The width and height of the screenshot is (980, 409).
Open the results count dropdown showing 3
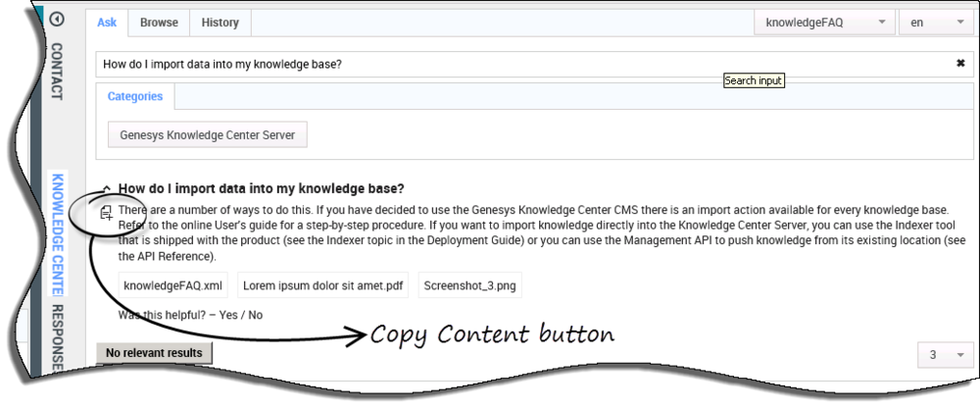point(945,355)
